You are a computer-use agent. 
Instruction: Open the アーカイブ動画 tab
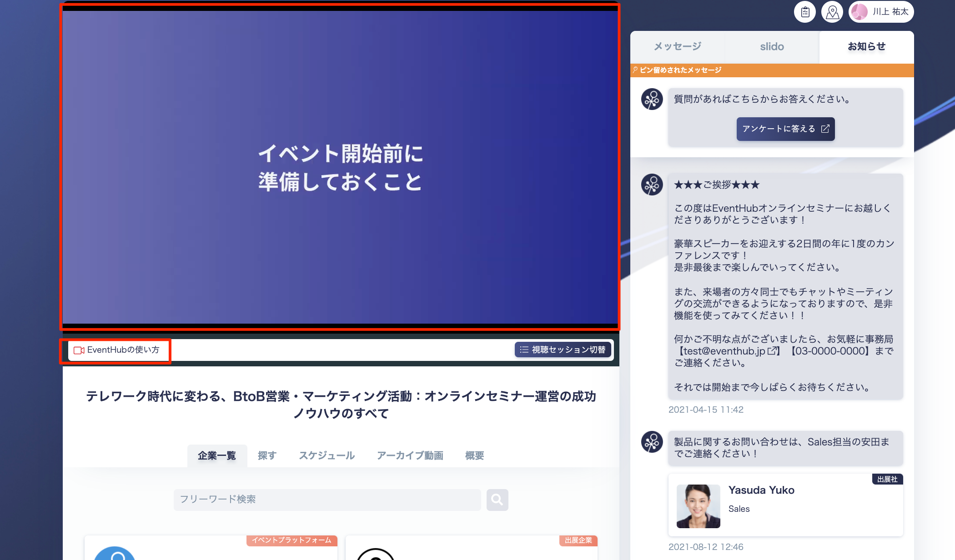(410, 456)
